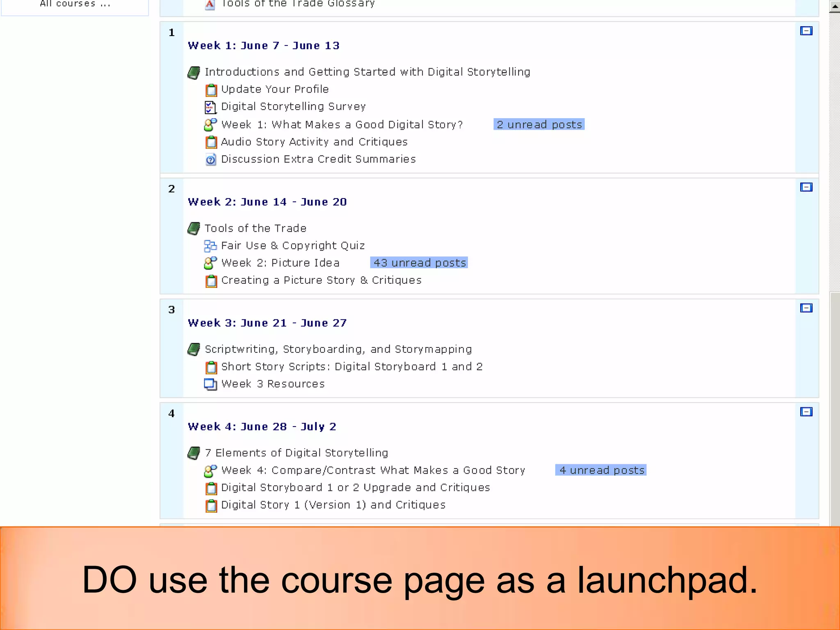840x630 pixels.
Task: Open the Update Your Profile assignment
Action: (x=275, y=89)
